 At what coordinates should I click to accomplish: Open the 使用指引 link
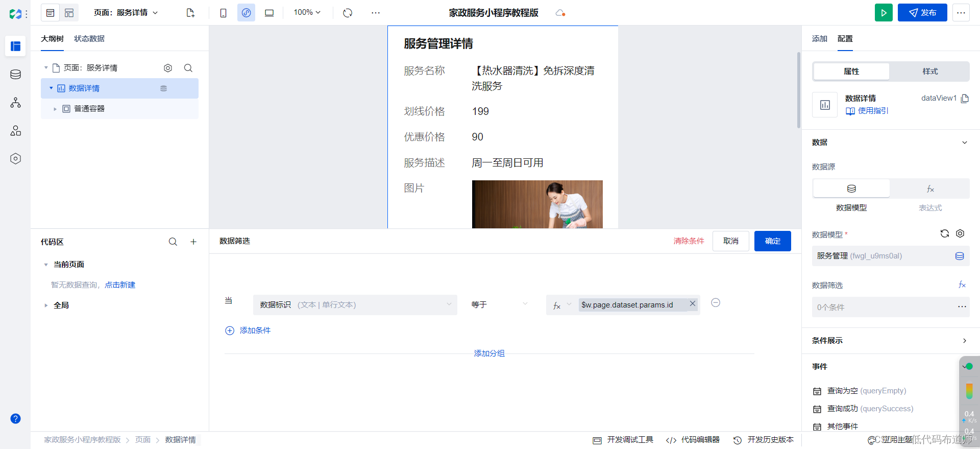pyautogui.click(x=867, y=111)
